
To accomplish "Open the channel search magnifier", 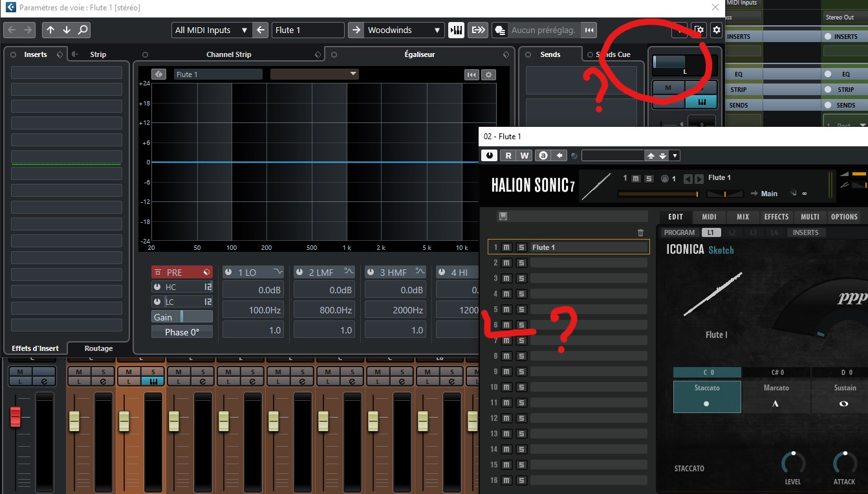I will (x=82, y=30).
